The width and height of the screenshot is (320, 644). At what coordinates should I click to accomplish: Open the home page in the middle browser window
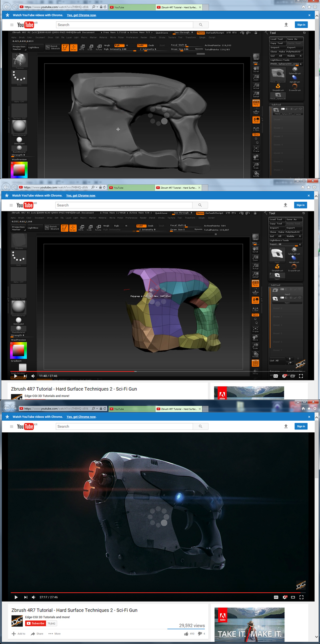302,187
